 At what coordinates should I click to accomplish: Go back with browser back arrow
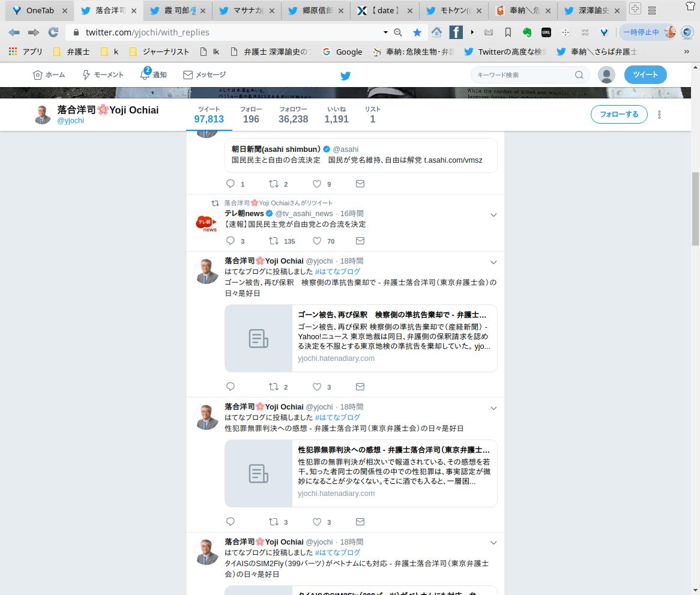click(14, 32)
